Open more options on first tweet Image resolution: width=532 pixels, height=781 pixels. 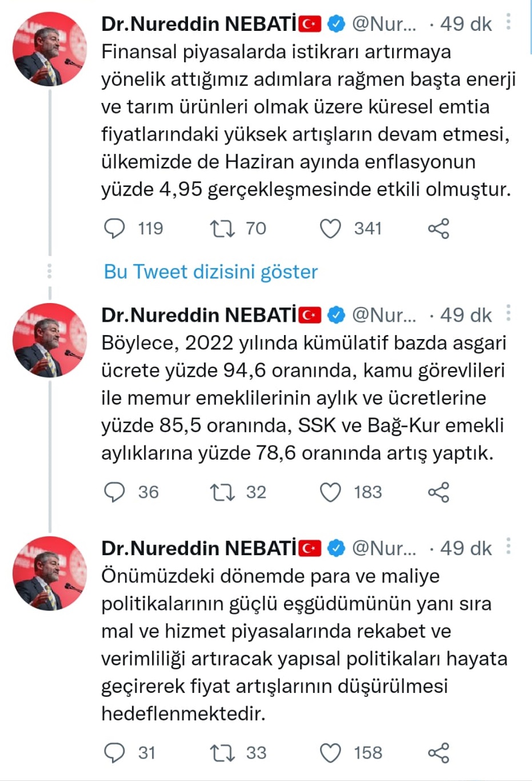coord(508,23)
